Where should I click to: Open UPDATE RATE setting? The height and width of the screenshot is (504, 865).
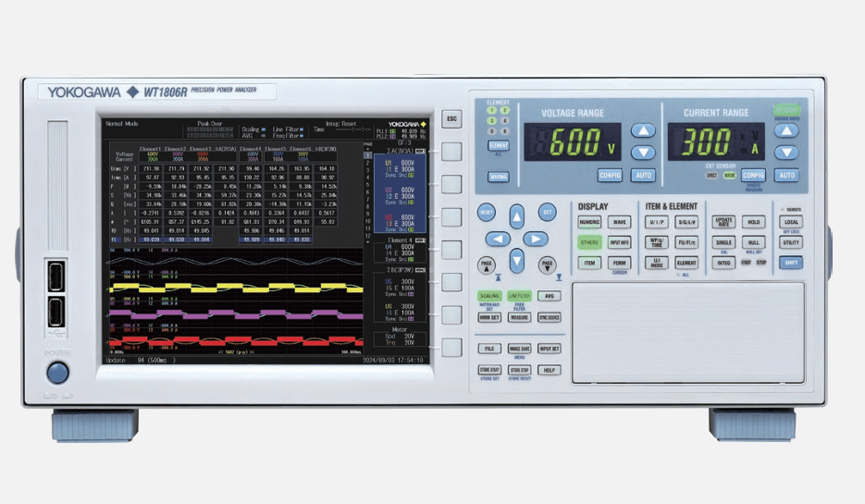723,222
